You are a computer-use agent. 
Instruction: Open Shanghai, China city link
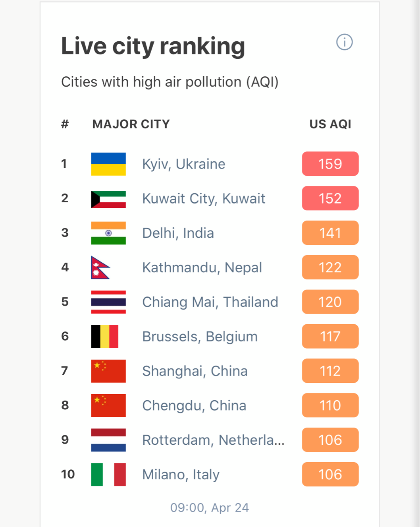pyautogui.click(x=195, y=371)
